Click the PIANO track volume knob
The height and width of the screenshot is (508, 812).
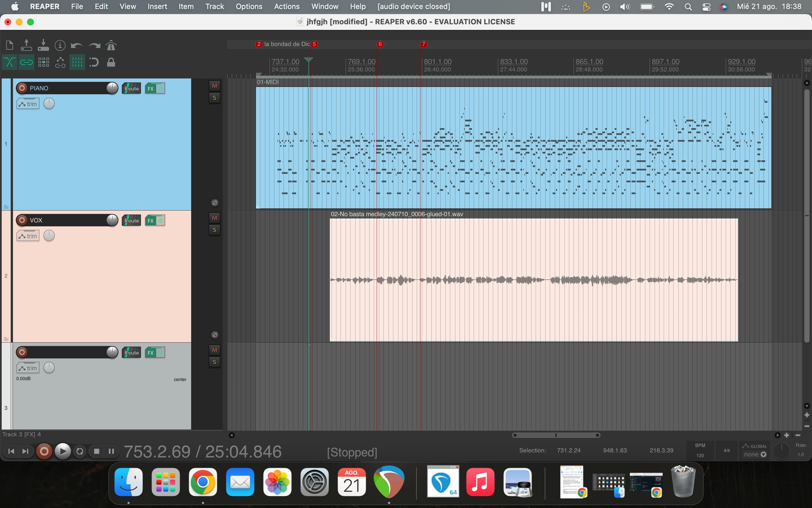point(112,88)
